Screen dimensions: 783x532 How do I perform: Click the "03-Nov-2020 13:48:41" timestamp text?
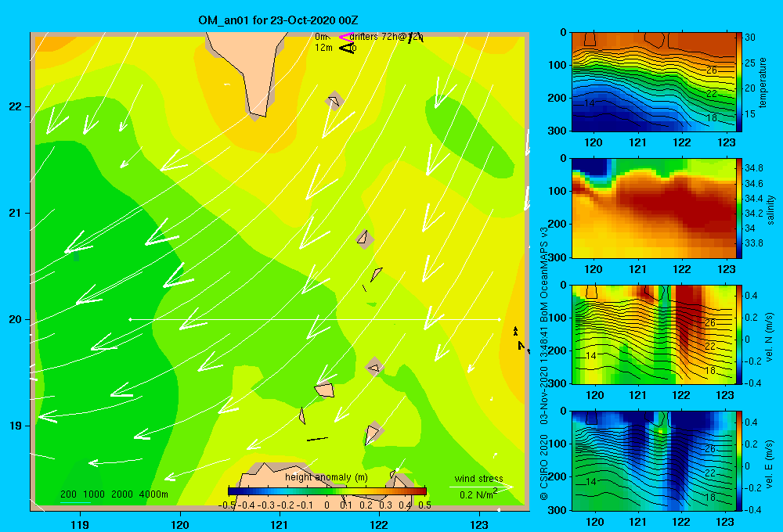pos(544,375)
